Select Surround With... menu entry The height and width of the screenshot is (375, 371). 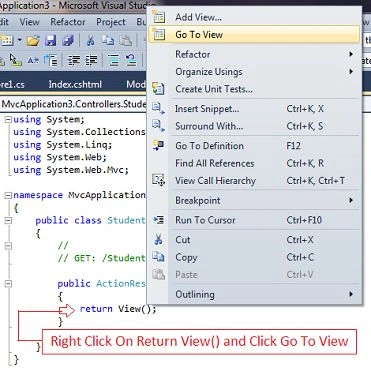pos(254,126)
